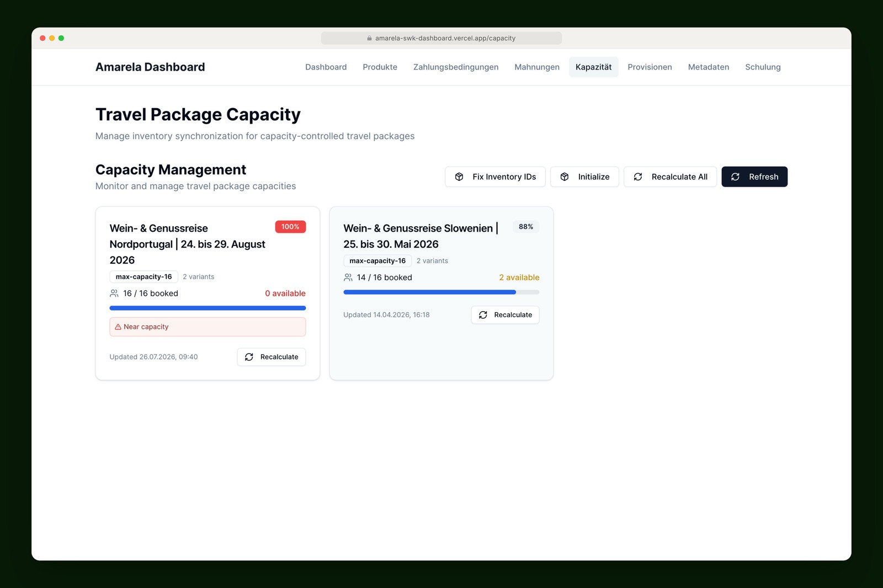Select the active Kapazität tab
883x588 pixels.
(x=593, y=67)
